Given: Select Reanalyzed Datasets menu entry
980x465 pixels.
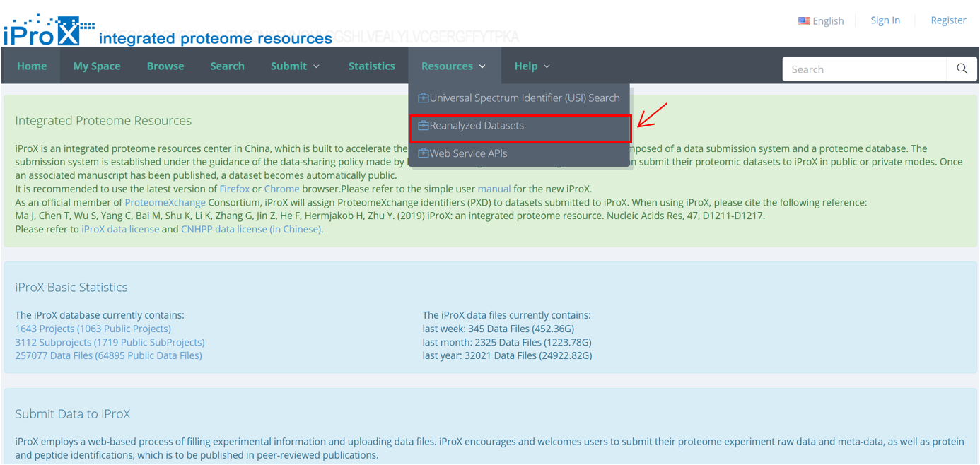Looking at the screenshot, I should coord(519,126).
